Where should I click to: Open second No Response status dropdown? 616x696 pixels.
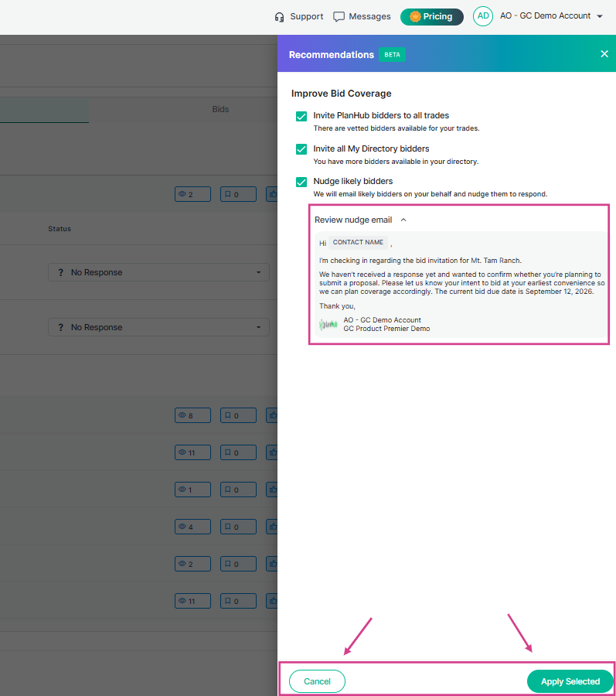(158, 327)
